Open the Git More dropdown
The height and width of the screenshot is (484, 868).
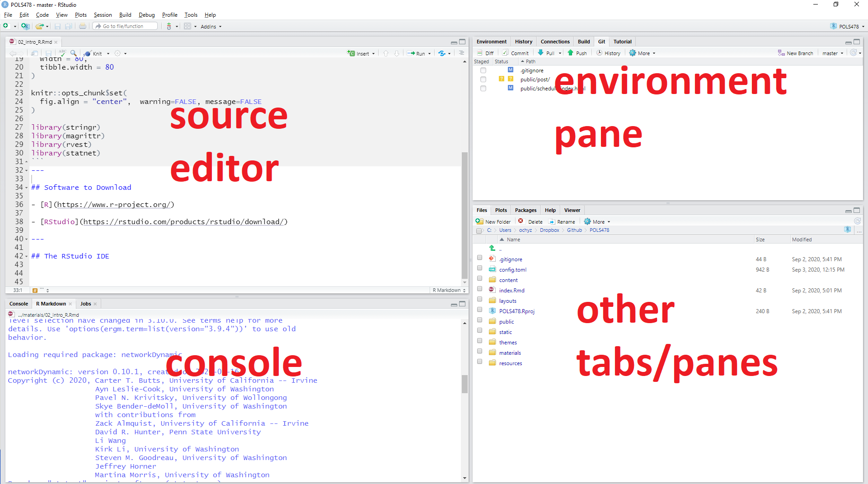point(642,53)
